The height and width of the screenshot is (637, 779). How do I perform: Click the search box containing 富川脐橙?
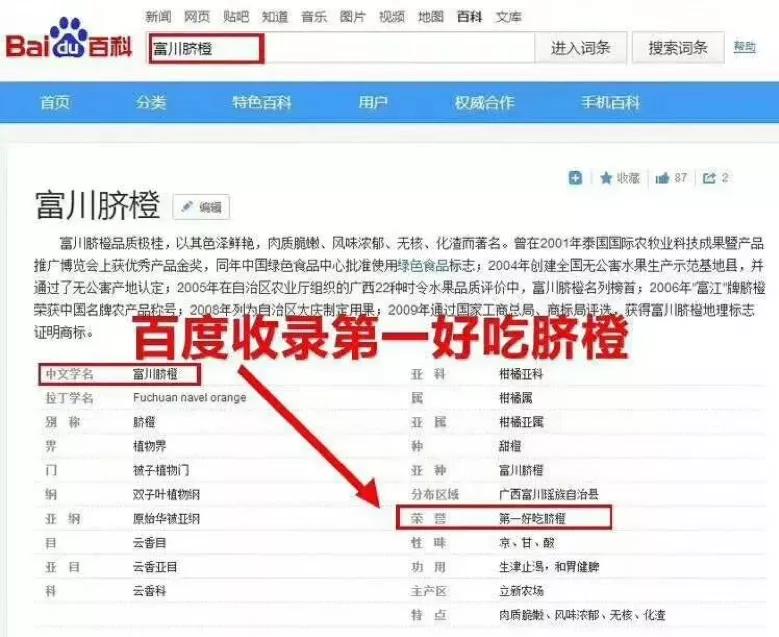click(x=341, y=48)
